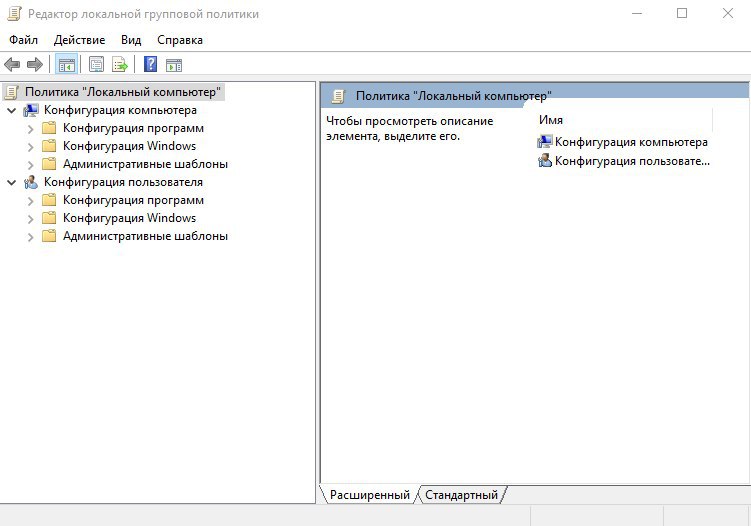The height and width of the screenshot is (526, 751).
Task: Click the scroll icon in the window title
Action: pos(14,13)
